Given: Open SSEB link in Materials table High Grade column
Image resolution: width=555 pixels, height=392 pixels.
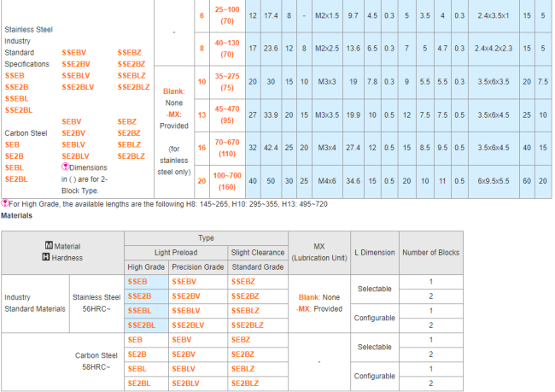Looking at the screenshot, I should coord(137,281).
